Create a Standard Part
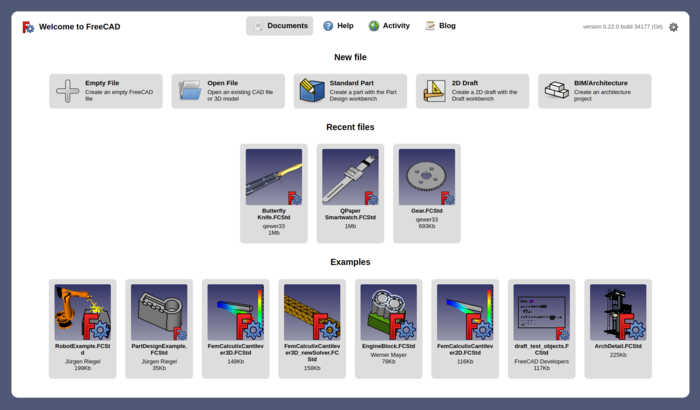Viewport: 700px width, 410px height. pos(350,91)
